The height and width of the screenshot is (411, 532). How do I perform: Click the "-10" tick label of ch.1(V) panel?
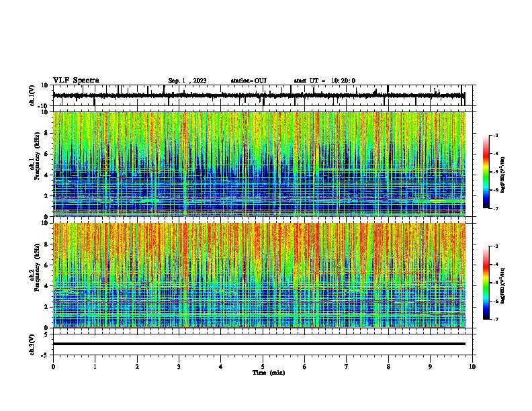point(44,106)
